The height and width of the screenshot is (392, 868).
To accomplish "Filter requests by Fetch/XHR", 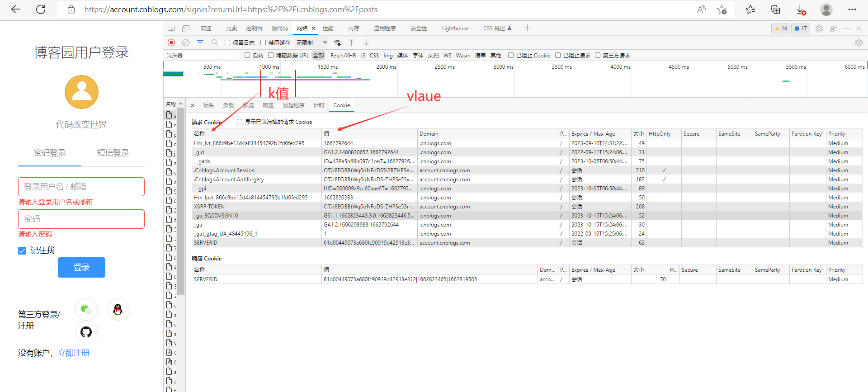I will 343,56.
